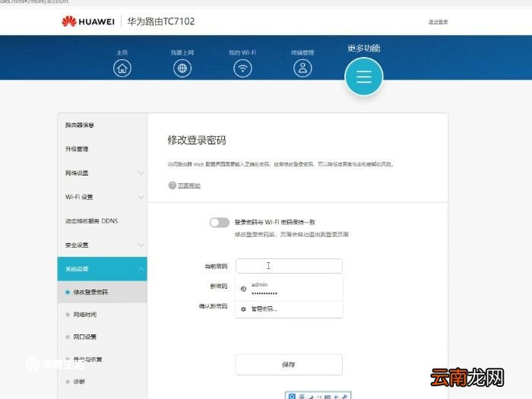Click the current password input field
This screenshot has height=399, width=532.
pos(289,266)
